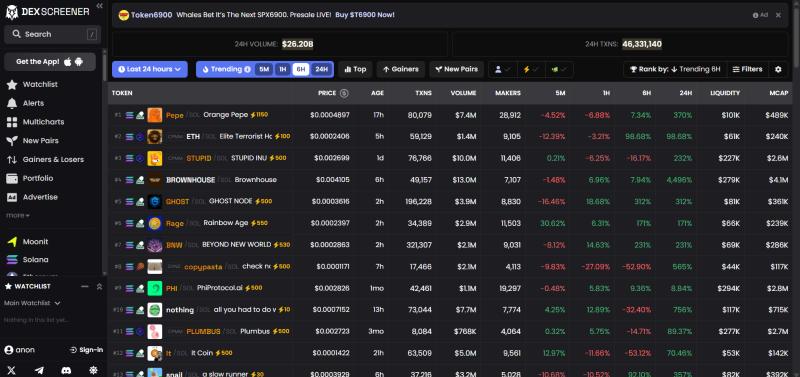Screen dimensions: 800x377
Task: Open the Filters button
Action: pos(747,69)
